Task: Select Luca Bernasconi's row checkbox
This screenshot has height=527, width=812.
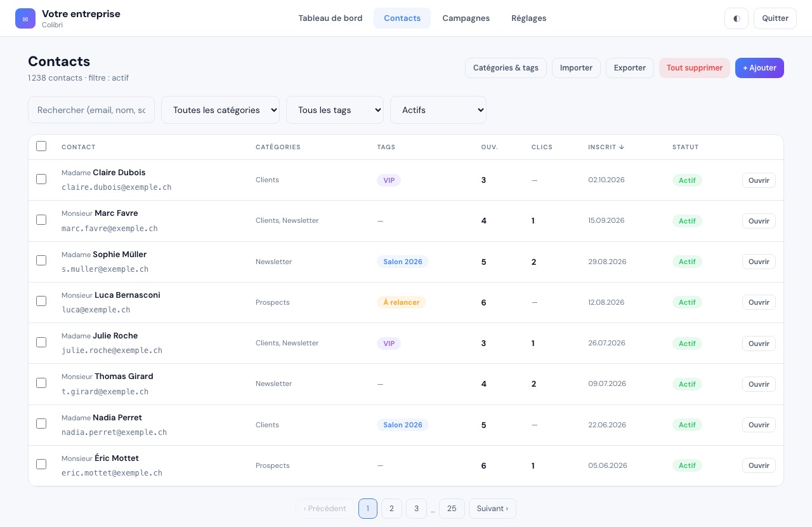Action: pyautogui.click(x=41, y=301)
